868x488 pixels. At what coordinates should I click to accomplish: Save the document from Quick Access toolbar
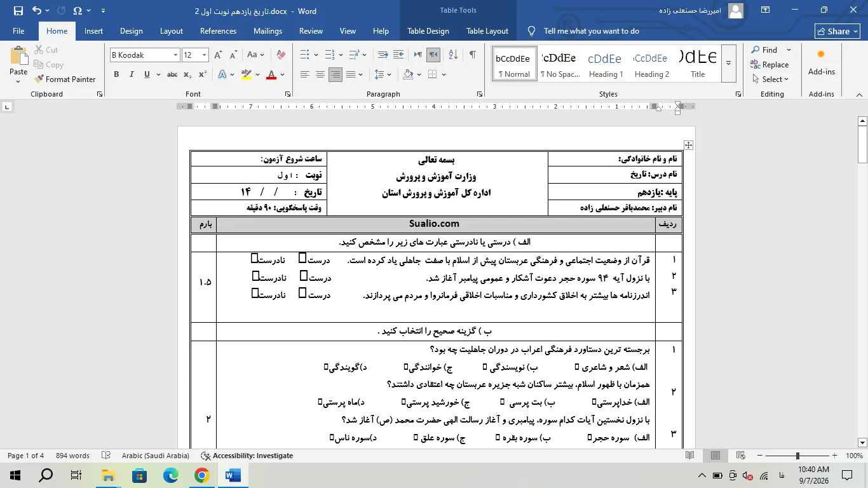[18, 11]
